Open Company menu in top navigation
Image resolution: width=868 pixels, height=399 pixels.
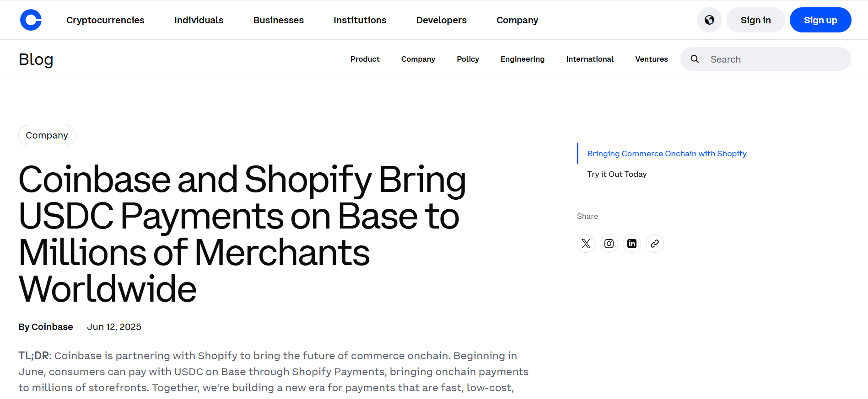click(x=518, y=20)
